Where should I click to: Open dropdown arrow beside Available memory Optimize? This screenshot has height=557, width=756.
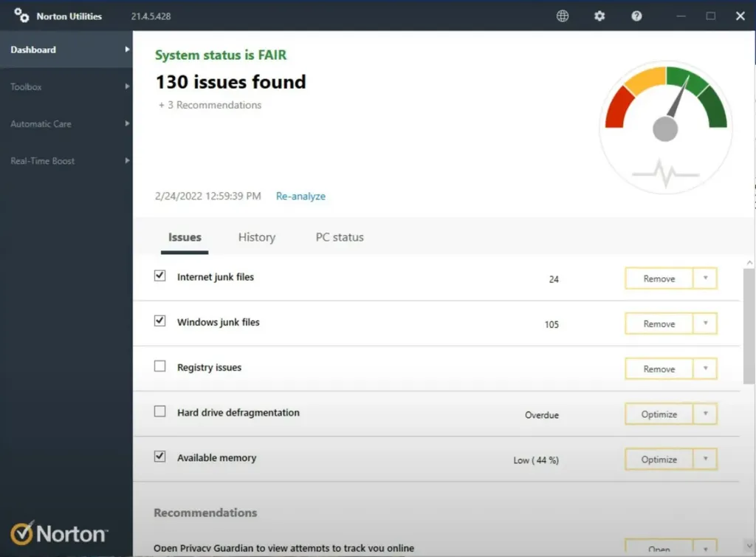tap(705, 459)
